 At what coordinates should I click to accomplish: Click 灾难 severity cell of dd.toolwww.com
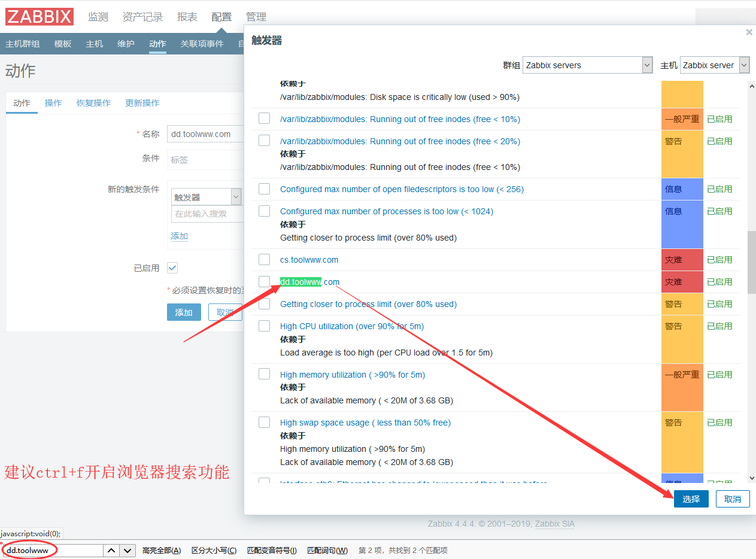[x=682, y=282]
